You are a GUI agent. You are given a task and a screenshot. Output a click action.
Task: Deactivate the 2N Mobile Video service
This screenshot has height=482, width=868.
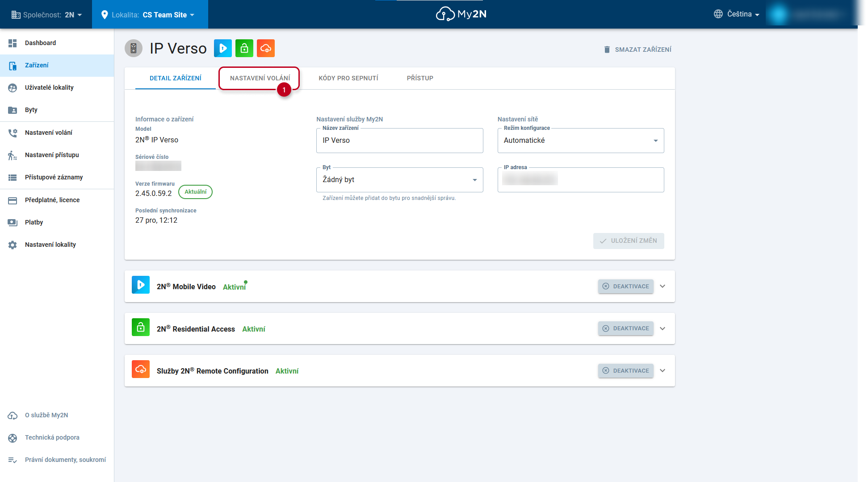click(626, 287)
